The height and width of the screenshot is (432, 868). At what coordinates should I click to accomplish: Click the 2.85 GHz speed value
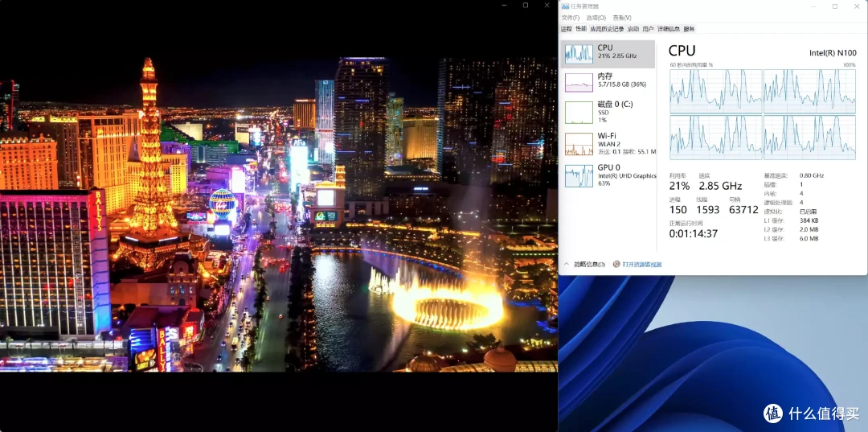(720, 186)
